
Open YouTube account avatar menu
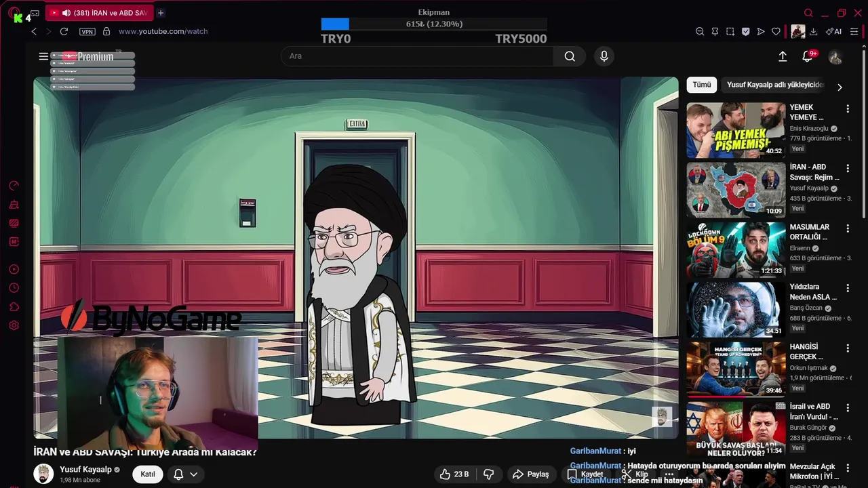[x=835, y=57]
